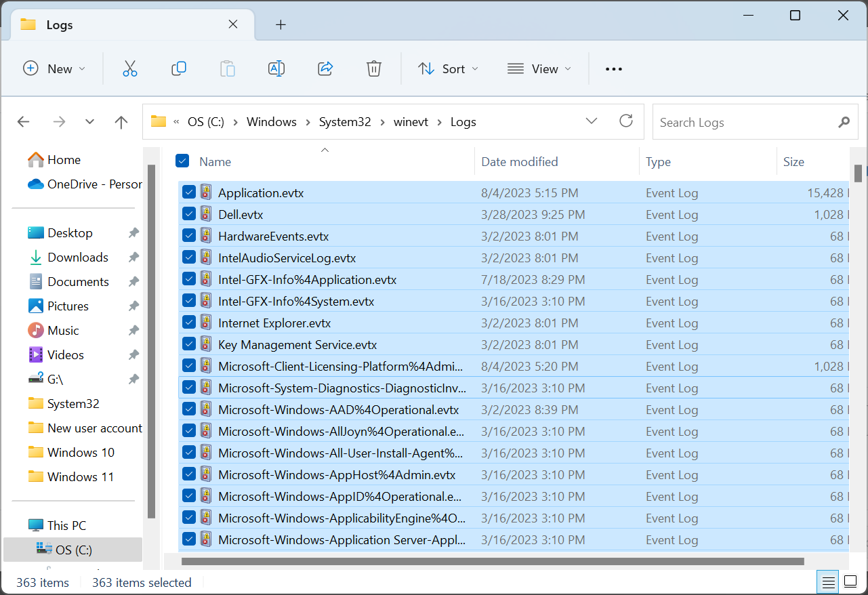Open a new tab with plus icon

pos(281,25)
